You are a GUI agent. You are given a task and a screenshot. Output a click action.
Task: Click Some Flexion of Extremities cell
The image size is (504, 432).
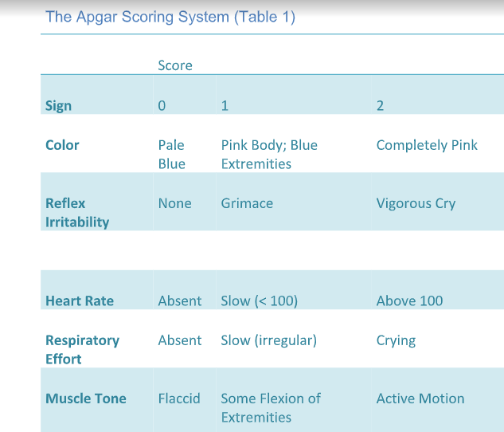(271, 408)
